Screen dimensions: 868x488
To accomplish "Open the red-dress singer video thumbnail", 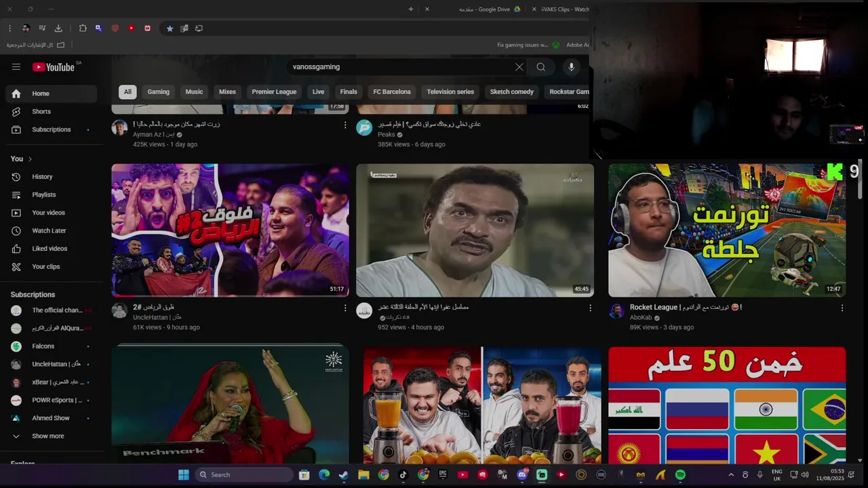I will tap(231, 404).
